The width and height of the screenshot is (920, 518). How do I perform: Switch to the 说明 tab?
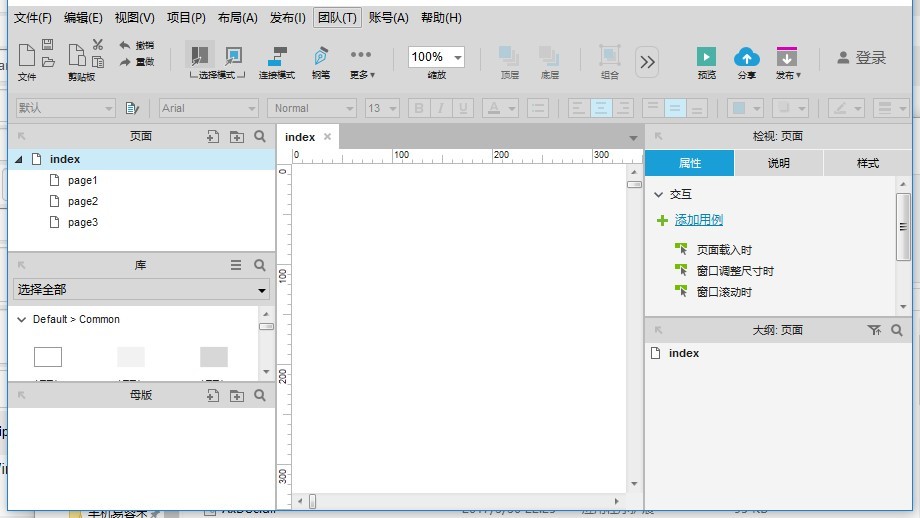coord(779,163)
